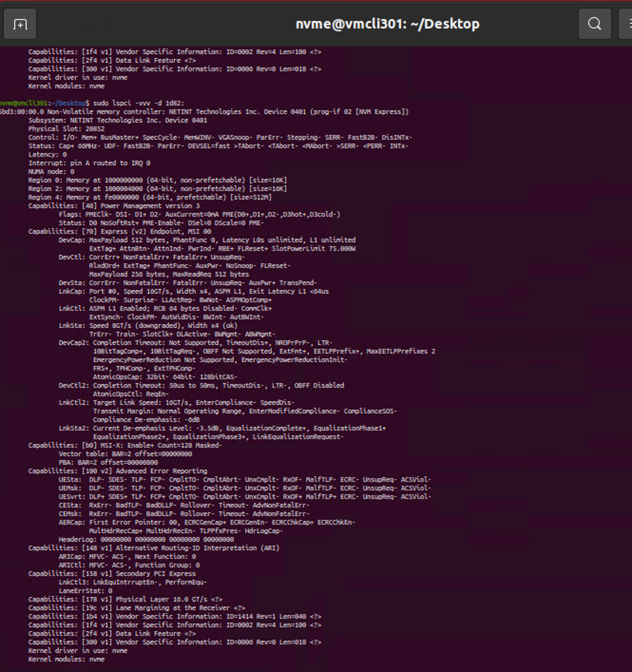The height and width of the screenshot is (672, 632).
Task: Click the 'LnkCtl: ASPM L1 Enabled' line
Action: pos(166,309)
